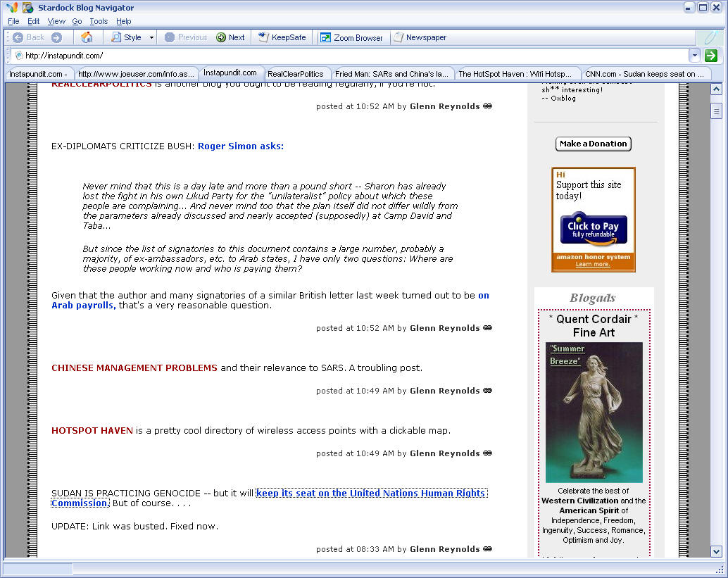Open the Go menu
This screenshot has height=578, width=728.
pyautogui.click(x=77, y=21)
